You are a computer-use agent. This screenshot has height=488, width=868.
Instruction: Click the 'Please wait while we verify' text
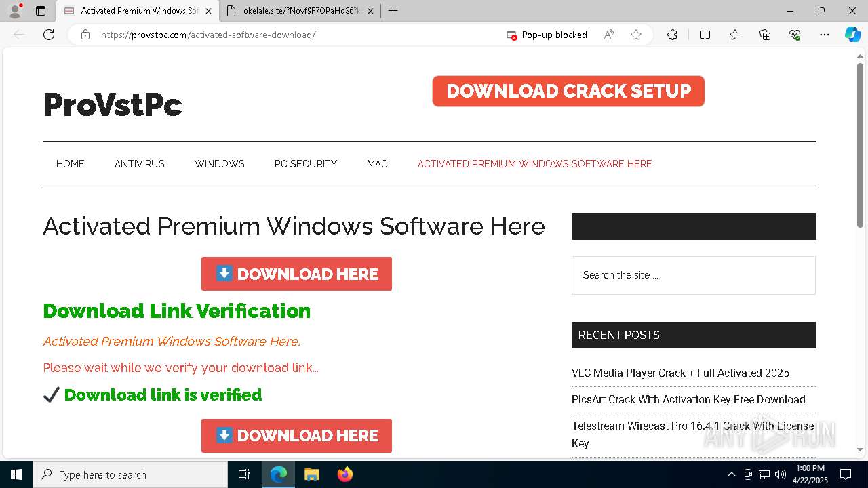(x=180, y=368)
